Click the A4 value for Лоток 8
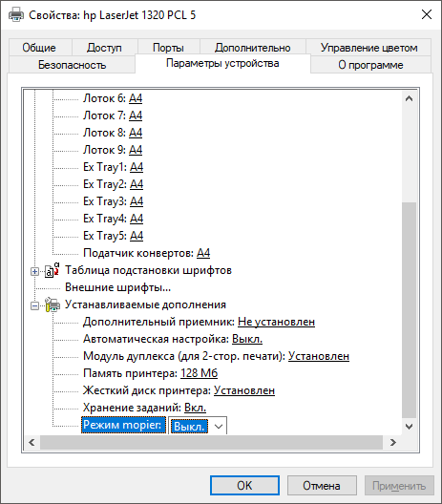 click(x=136, y=133)
